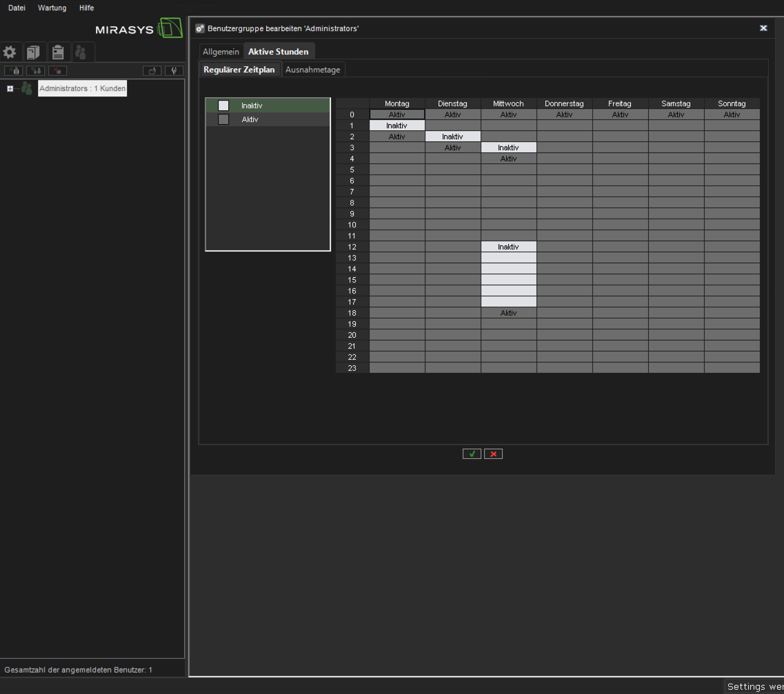Open the Wartung menu
This screenshot has width=784, height=694.
pos(52,8)
